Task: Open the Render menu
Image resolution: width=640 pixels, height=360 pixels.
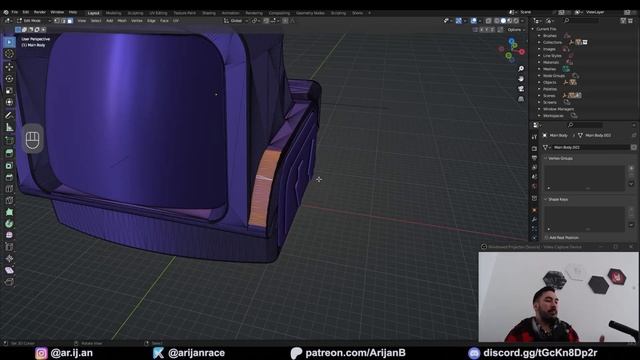Action: point(40,12)
